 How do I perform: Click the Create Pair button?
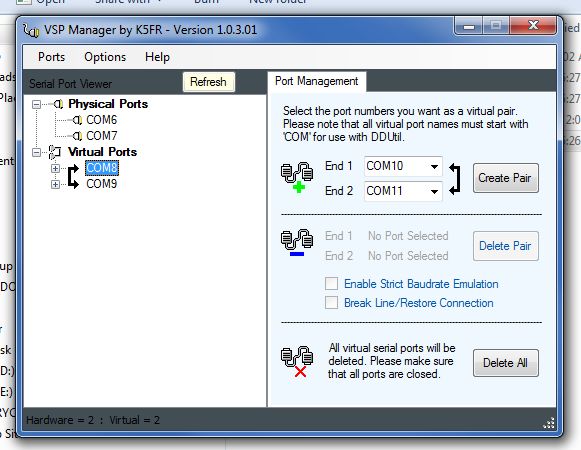coord(505,178)
